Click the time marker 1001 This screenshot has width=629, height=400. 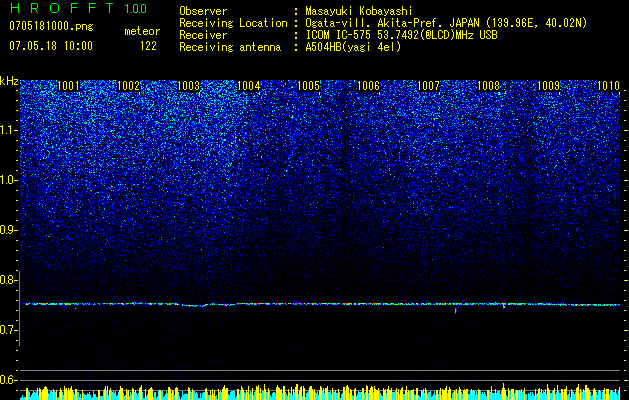[68, 86]
